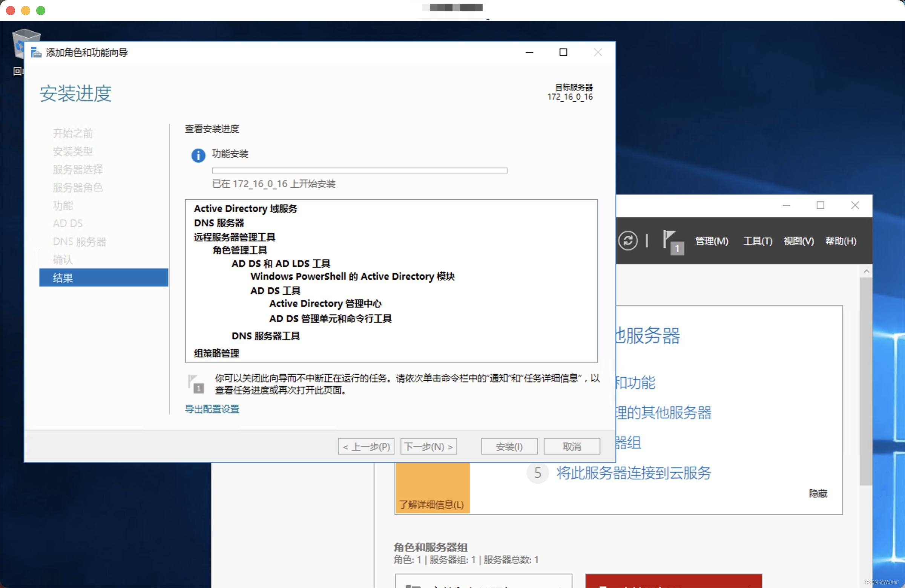Click 远程服务器管理工具 entry
Image resolution: width=905 pixels, height=588 pixels.
pos(235,237)
